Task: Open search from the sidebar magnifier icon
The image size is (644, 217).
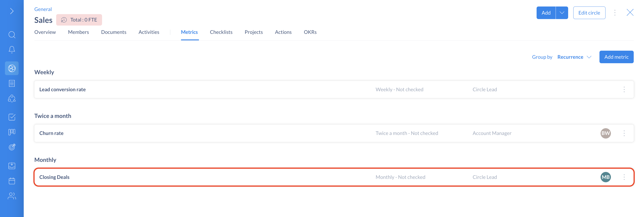Action: [12, 35]
